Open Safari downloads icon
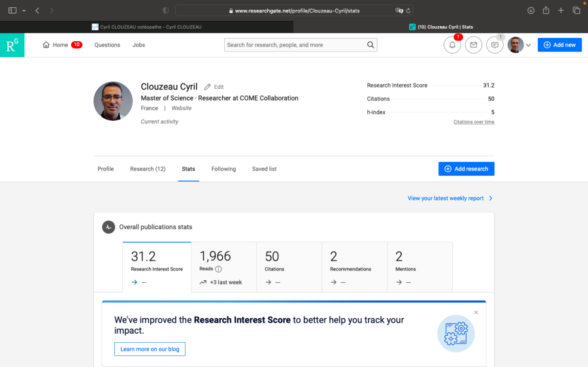The image size is (588, 367). pos(531,10)
